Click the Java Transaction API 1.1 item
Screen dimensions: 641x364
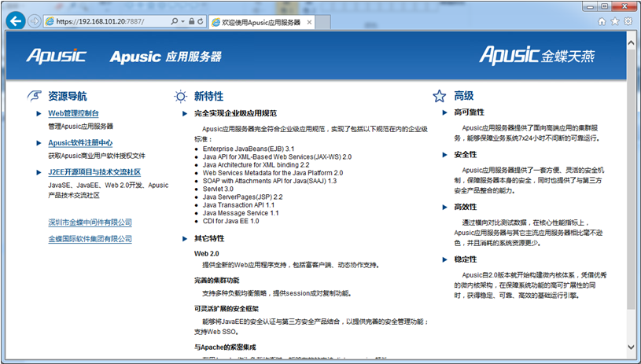[x=238, y=204]
